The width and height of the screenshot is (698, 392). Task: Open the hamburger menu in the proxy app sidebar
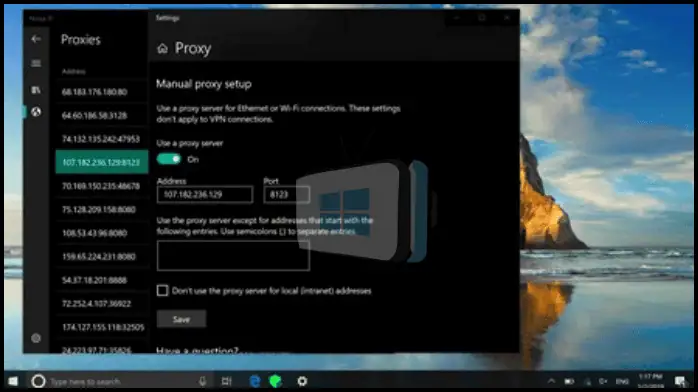pos(36,64)
